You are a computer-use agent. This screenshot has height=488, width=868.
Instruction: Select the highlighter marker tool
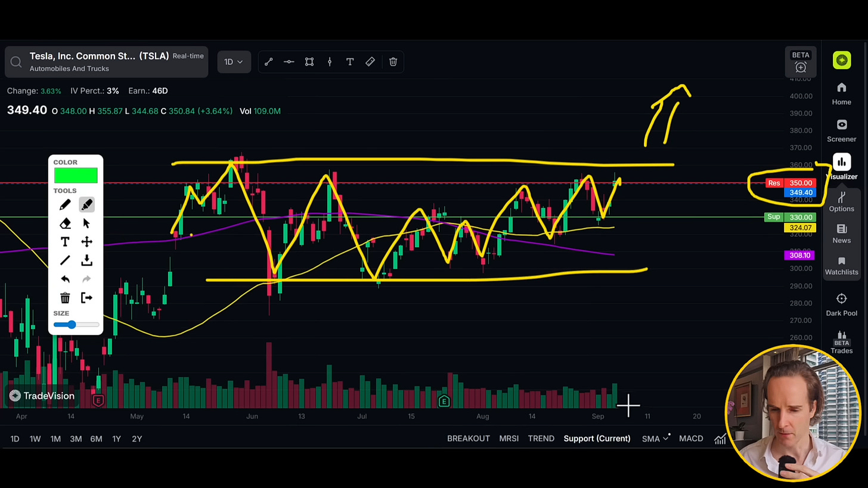(x=86, y=205)
